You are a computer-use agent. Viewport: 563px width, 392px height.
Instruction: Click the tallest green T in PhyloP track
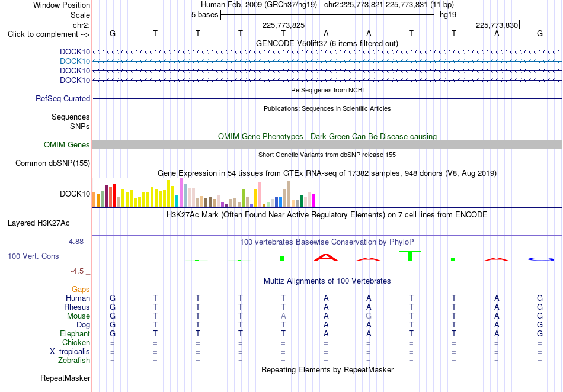pyautogui.click(x=410, y=256)
